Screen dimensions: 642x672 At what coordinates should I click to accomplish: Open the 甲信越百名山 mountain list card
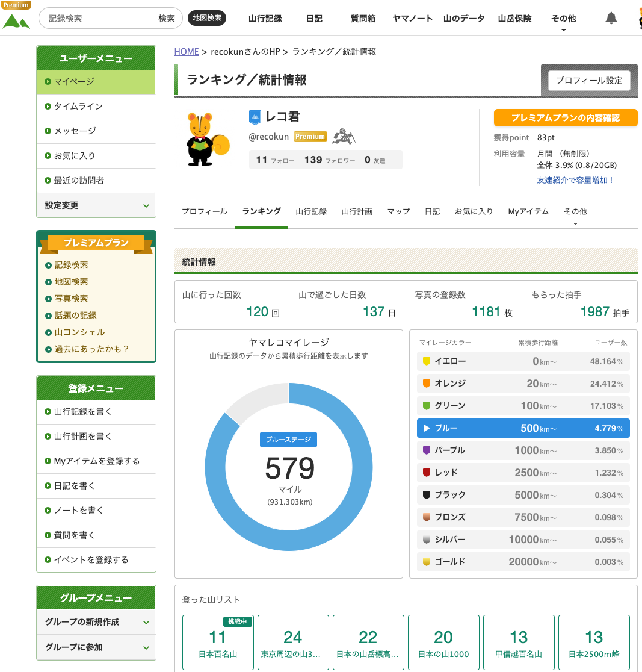click(519, 642)
